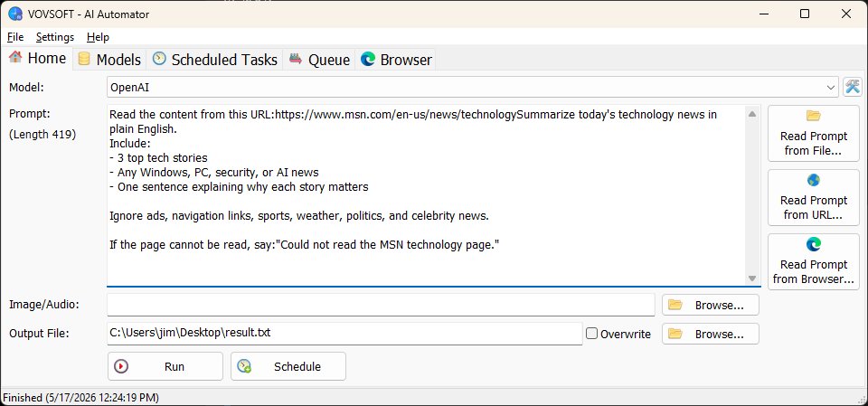The height and width of the screenshot is (406, 868).
Task: Switch to the Home tab
Action: [37, 58]
